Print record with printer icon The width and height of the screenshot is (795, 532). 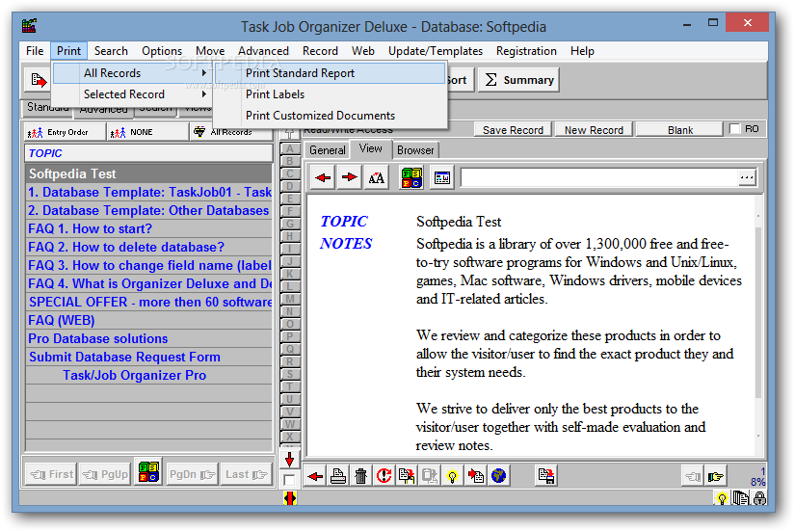pos(338,476)
